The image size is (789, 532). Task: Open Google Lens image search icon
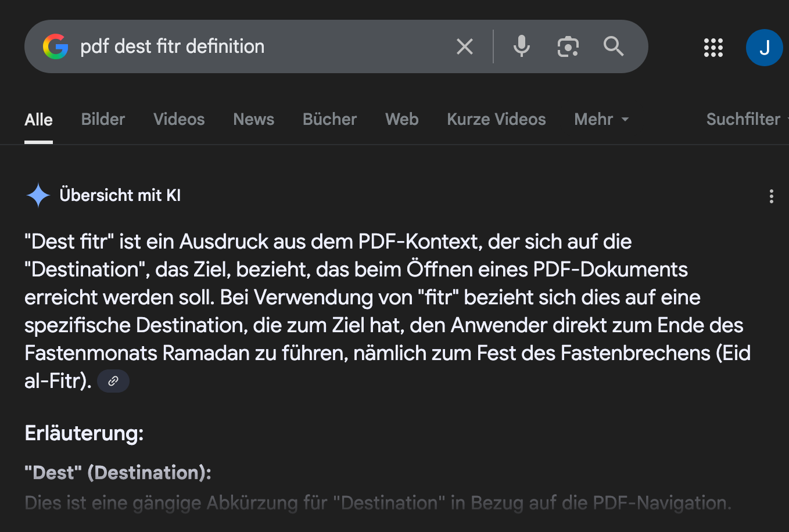pos(568,46)
